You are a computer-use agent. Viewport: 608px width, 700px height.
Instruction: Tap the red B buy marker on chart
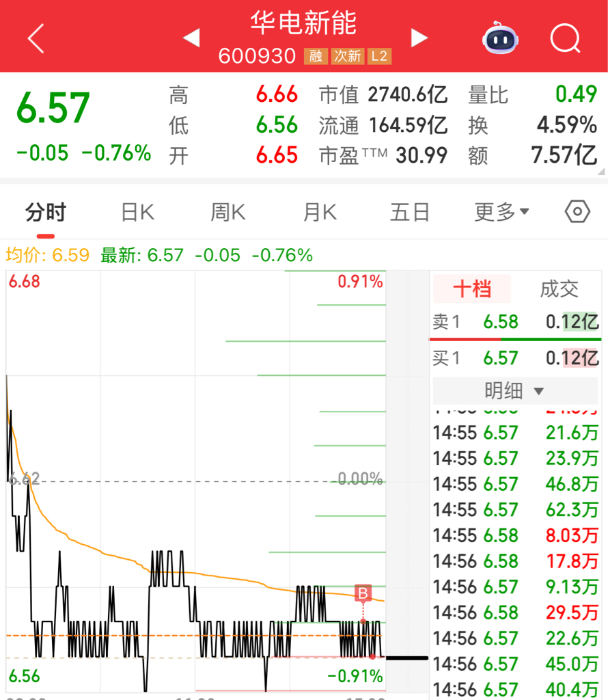pyautogui.click(x=363, y=593)
